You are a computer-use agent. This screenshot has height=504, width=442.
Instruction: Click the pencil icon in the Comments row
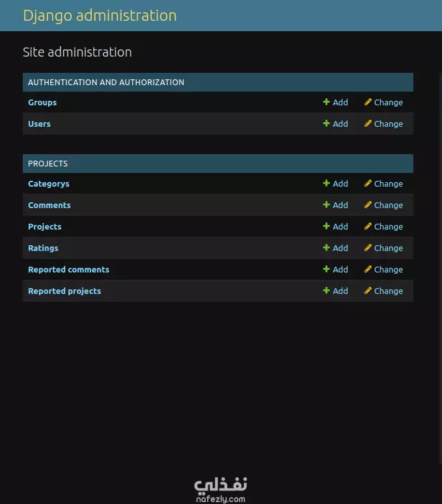tap(368, 205)
